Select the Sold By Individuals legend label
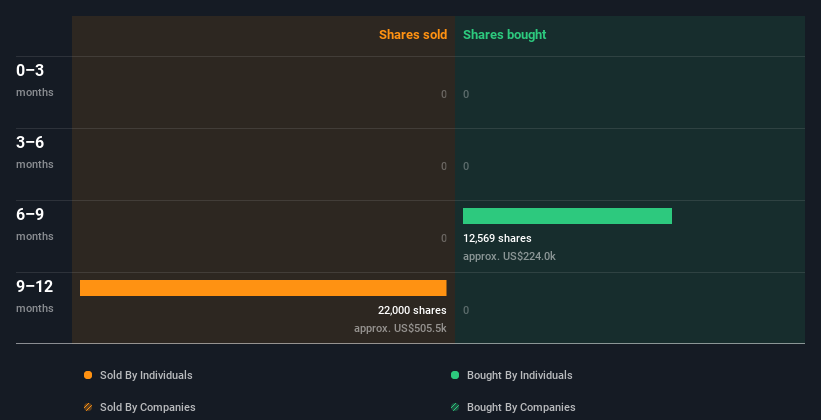This screenshot has height=420, width=821. tap(146, 375)
